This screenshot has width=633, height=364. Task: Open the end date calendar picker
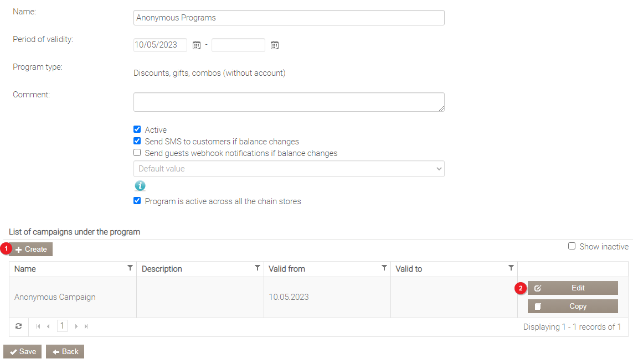point(274,45)
